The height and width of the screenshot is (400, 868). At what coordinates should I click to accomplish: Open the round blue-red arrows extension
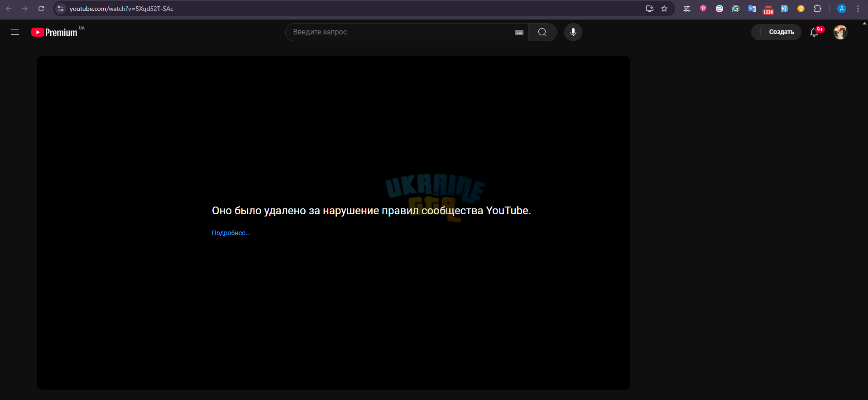(x=719, y=9)
